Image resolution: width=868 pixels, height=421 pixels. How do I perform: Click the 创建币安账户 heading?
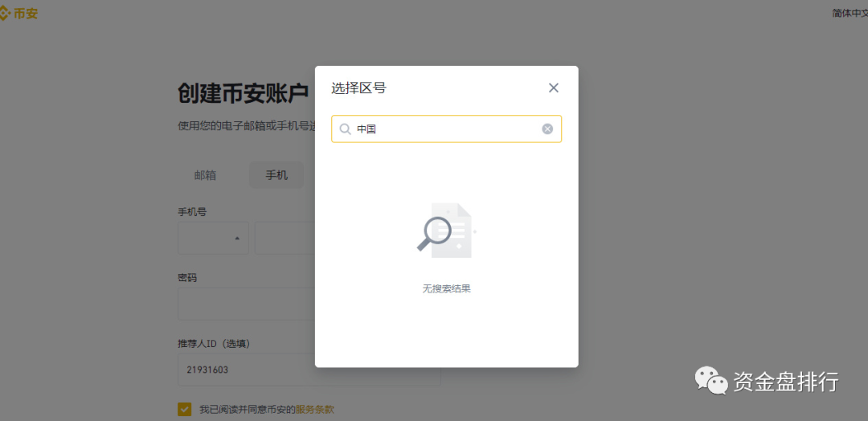tap(243, 93)
